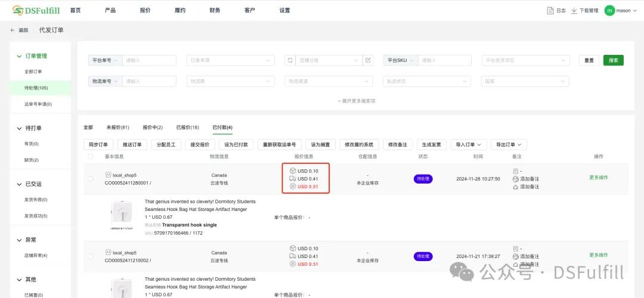The width and height of the screenshot is (644, 298).
Task: Click the edit icon beside 店铺分组
Action: click(368, 60)
